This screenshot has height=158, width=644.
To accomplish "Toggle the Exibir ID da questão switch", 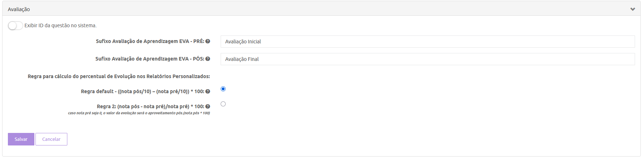I will tap(15, 26).
